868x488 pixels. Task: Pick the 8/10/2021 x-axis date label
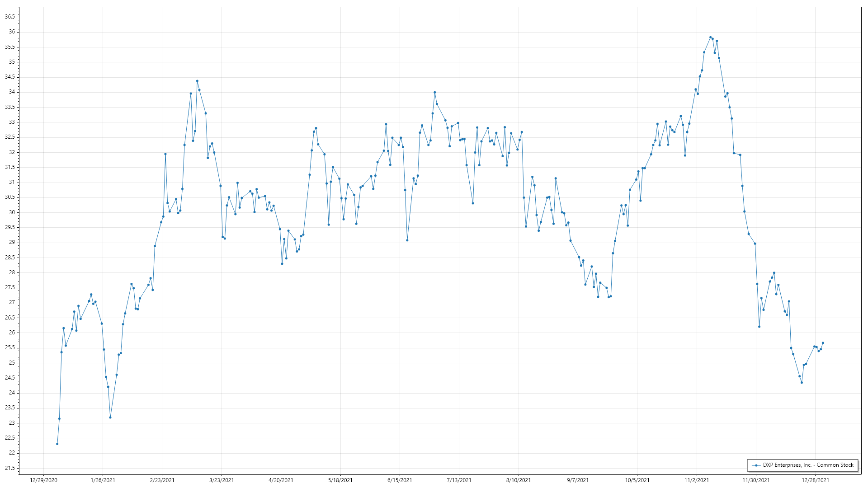[519, 480]
